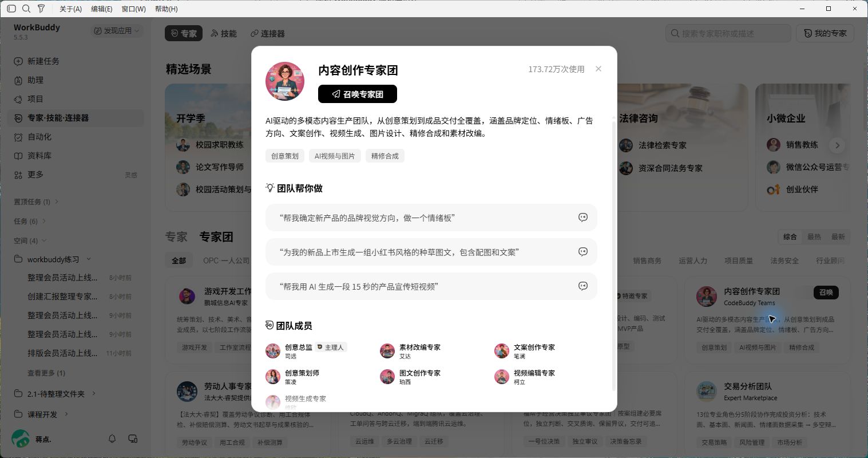The image size is (868, 458).
Task: Open the 发现应用 dropdown
Action: click(117, 30)
